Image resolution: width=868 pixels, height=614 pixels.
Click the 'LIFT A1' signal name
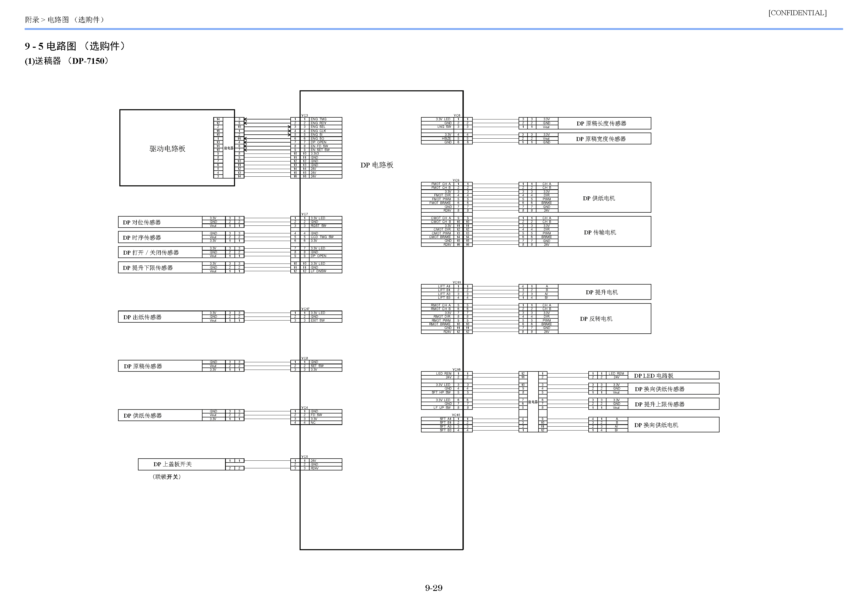(444, 286)
